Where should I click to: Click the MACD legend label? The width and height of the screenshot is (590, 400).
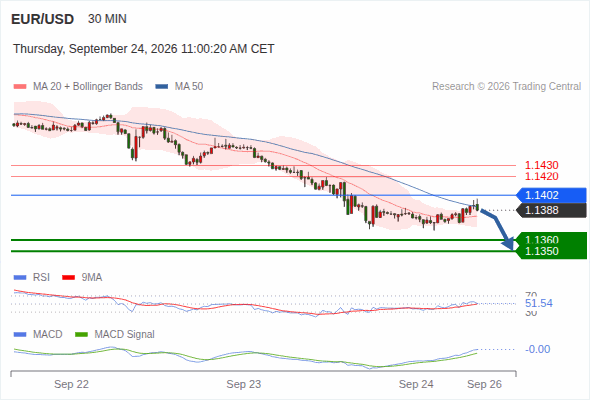point(47,335)
